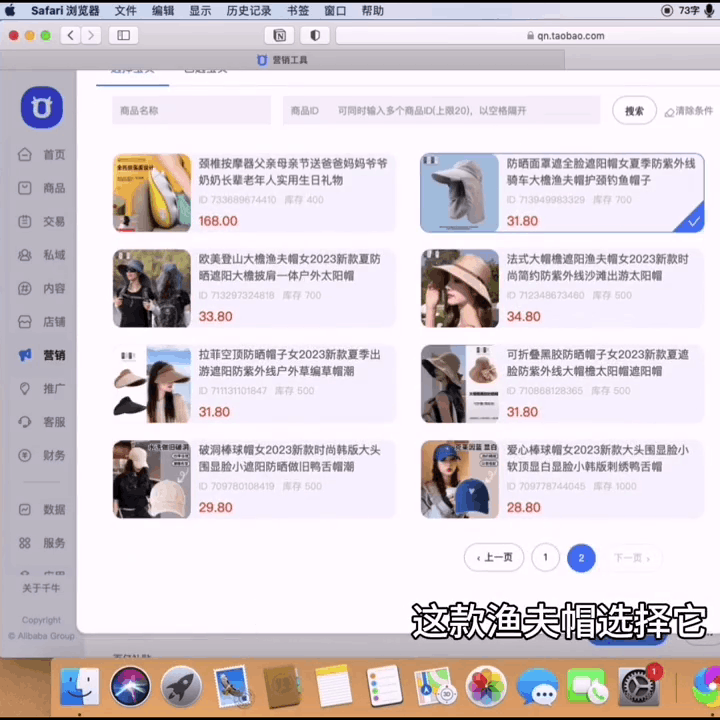This screenshot has width=720, height=720.
Task: Click the screen recording indicator in menu bar
Action: pos(667,11)
